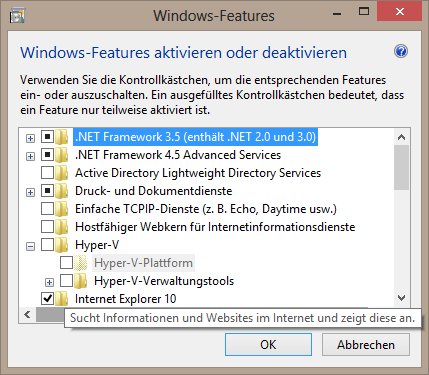This screenshot has width=429, height=375.
Task: Collapse the Hyper-V tree node
Action: [30, 247]
